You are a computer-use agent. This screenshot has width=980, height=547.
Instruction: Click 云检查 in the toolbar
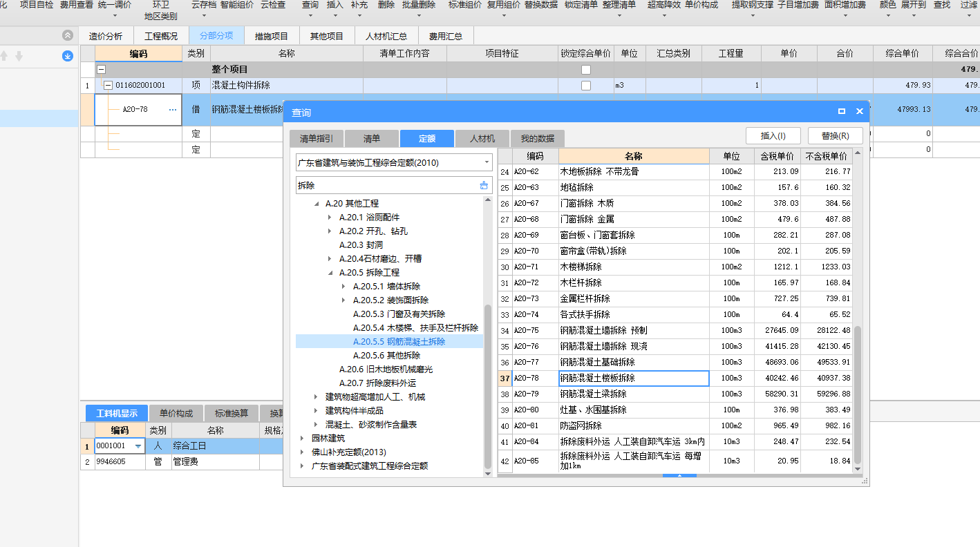273,5
